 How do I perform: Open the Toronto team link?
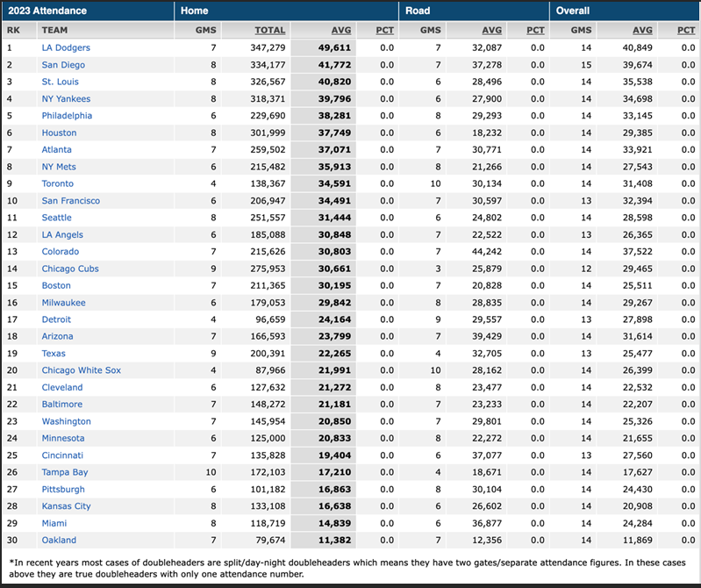[57, 183]
